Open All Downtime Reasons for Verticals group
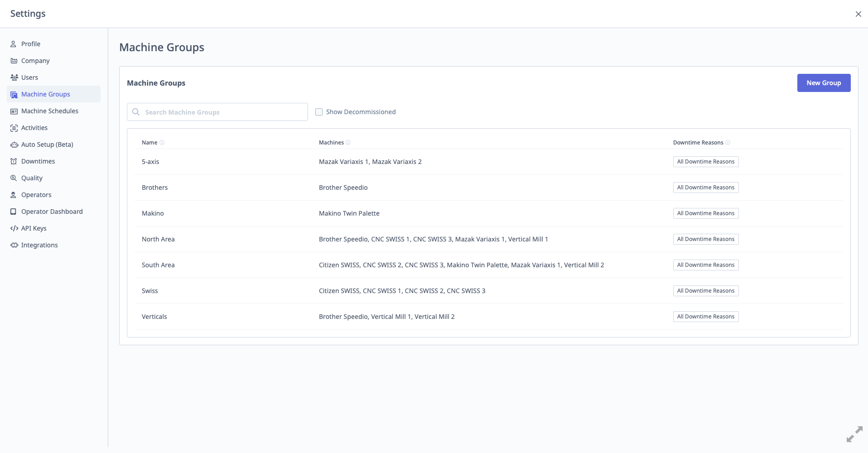This screenshot has height=453, width=868. coord(705,316)
